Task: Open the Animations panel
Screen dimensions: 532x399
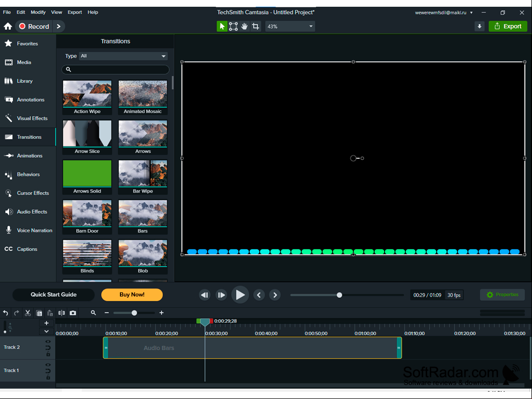Action: pyautogui.click(x=28, y=156)
